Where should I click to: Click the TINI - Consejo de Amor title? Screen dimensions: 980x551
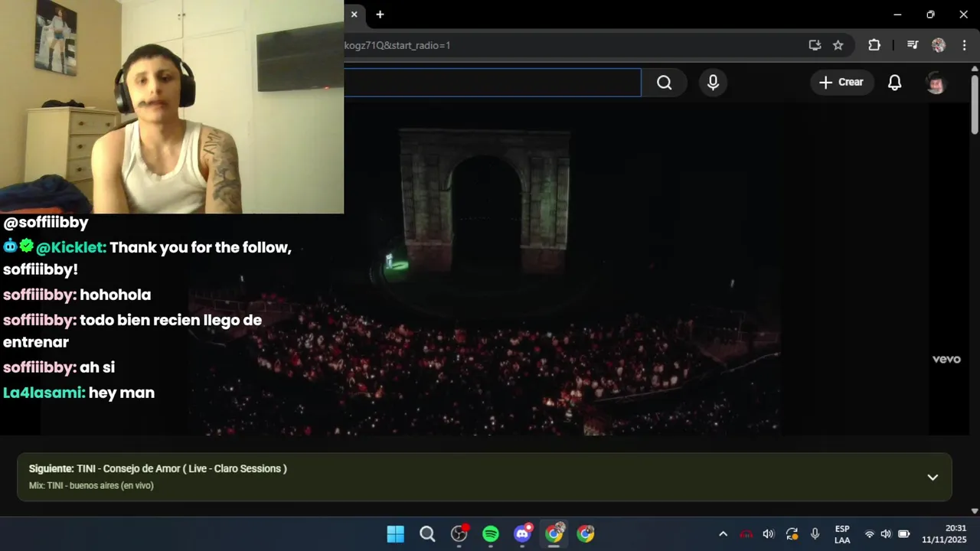tap(181, 468)
